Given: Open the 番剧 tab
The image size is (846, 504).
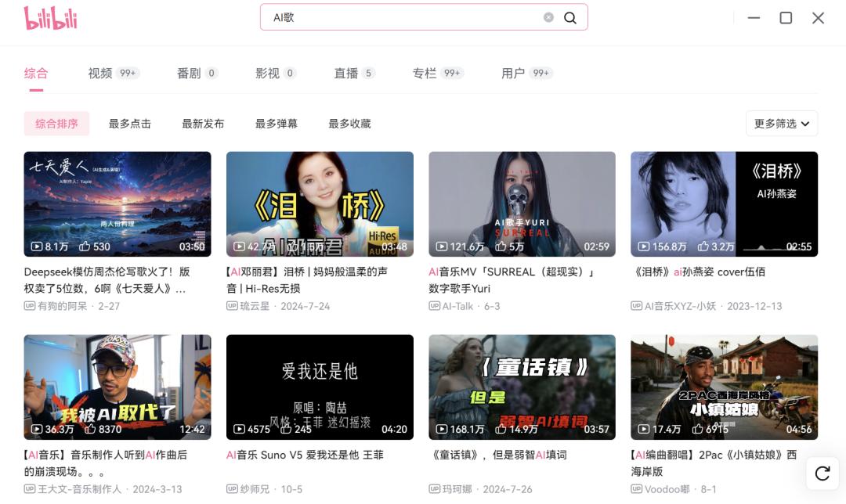Looking at the screenshot, I should pos(197,74).
